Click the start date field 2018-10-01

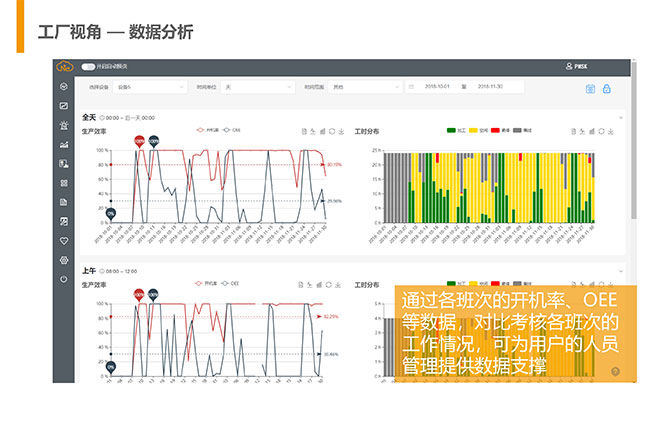point(437,88)
